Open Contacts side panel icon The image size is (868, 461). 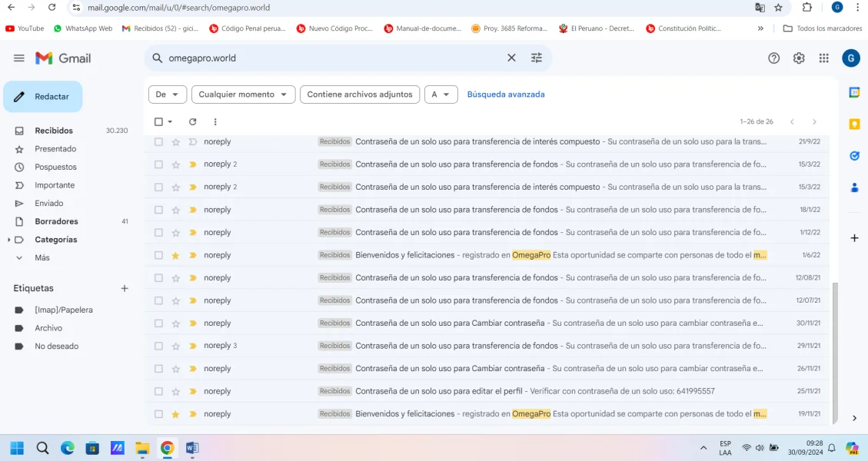855,187
